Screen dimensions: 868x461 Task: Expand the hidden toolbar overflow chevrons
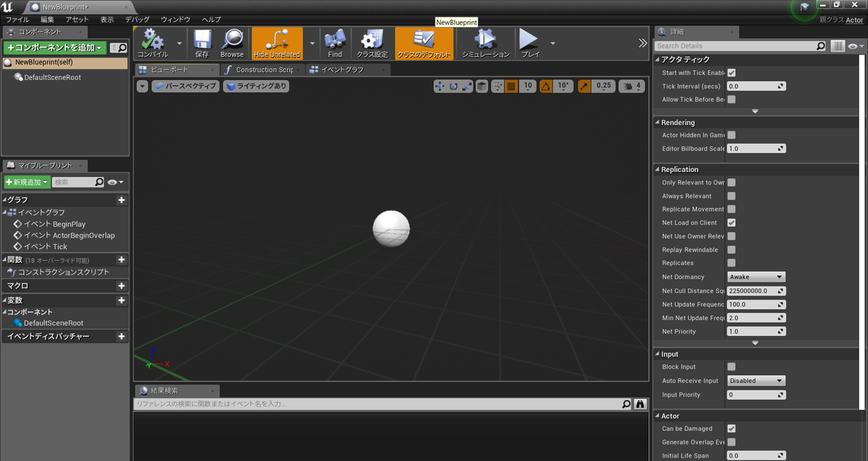point(642,43)
